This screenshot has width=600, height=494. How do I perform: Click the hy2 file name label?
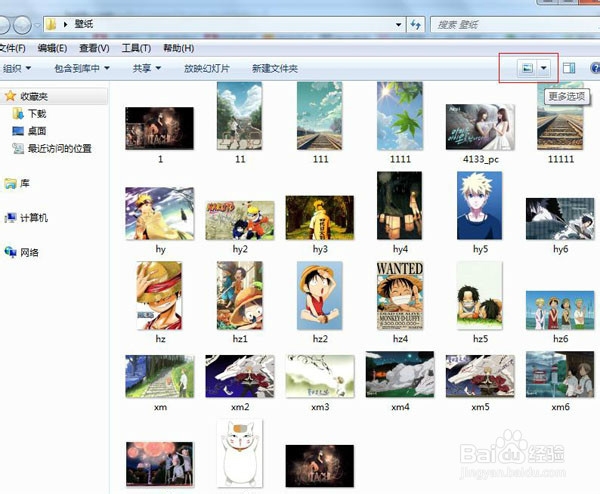click(240, 249)
